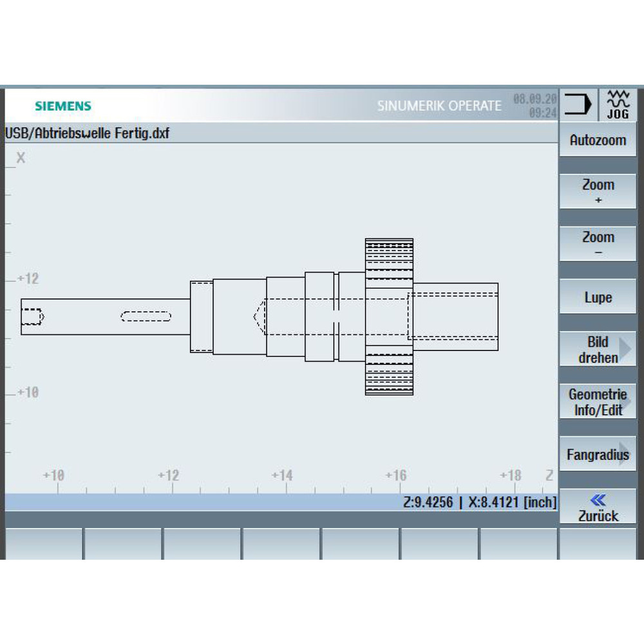Click the +12 label on the X axis
Viewport: 644px width, 644px height.
pos(28,279)
